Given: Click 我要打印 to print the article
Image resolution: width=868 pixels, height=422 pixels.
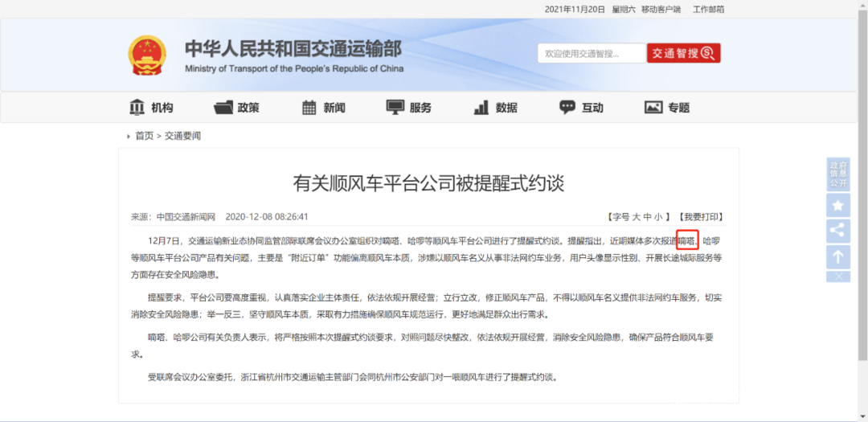Looking at the screenshot, I should tap(700, 216).
